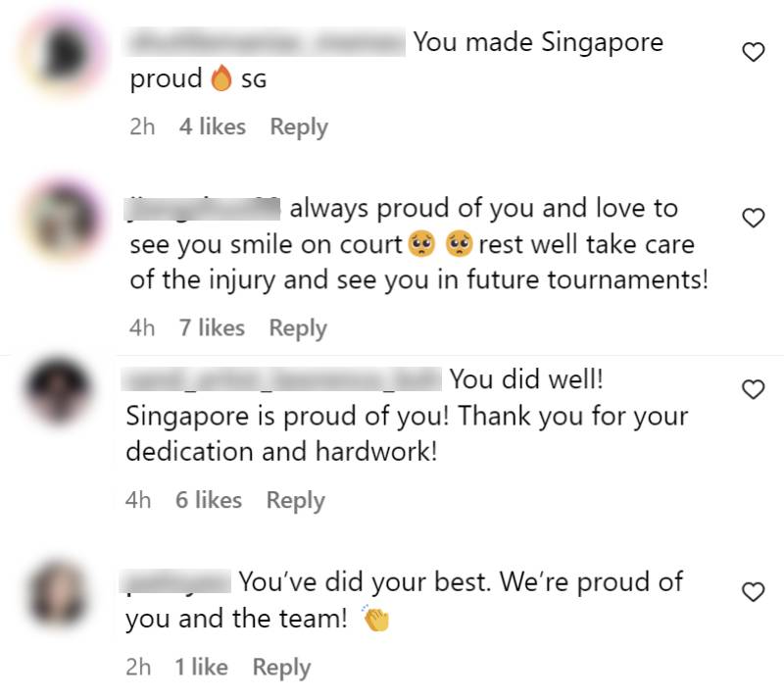The width and height of the screenshot is (784, 700).
Task: Like the "You did well!" comment
Action: (x=753, y=389)
